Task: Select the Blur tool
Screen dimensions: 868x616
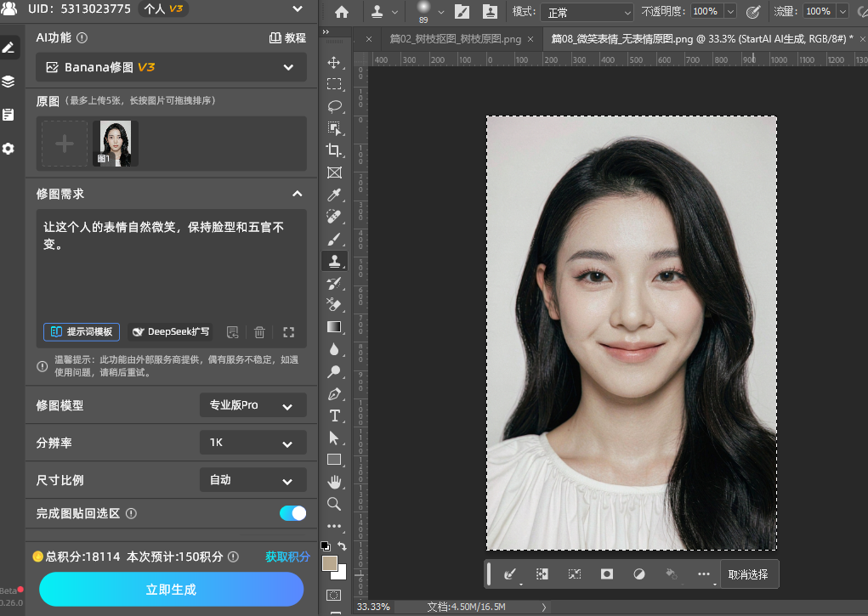Action: pyautogui.click(x=334, y=349)
